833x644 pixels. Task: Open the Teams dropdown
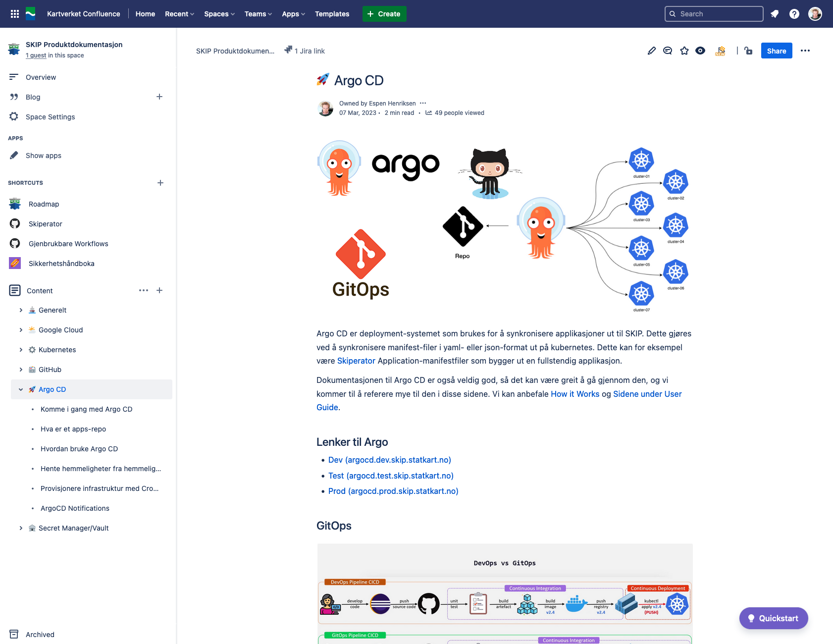click(x=258, y=14)
